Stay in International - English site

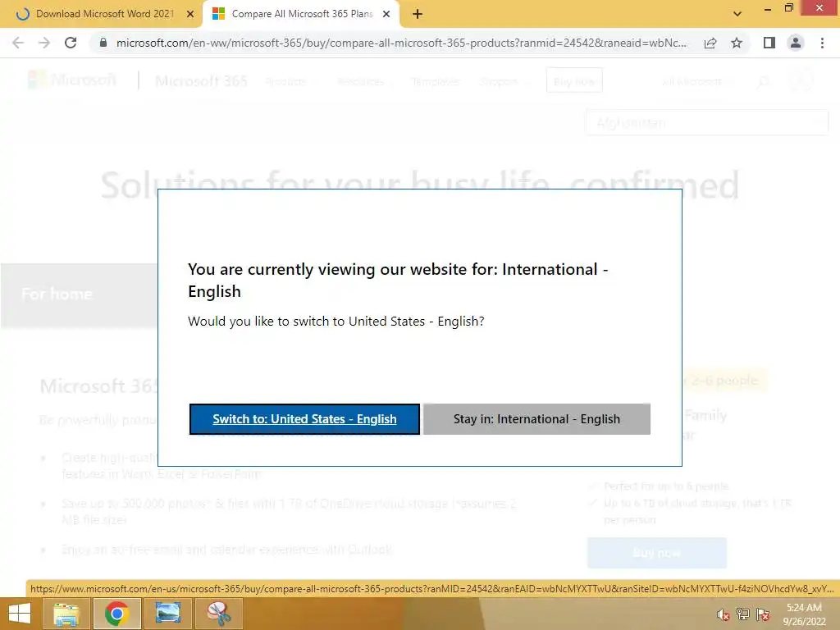click(x=536, y=419)
